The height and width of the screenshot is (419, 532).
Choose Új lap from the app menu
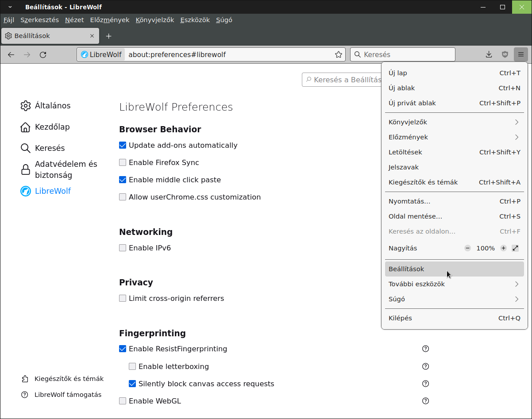[x=455, y=73]
